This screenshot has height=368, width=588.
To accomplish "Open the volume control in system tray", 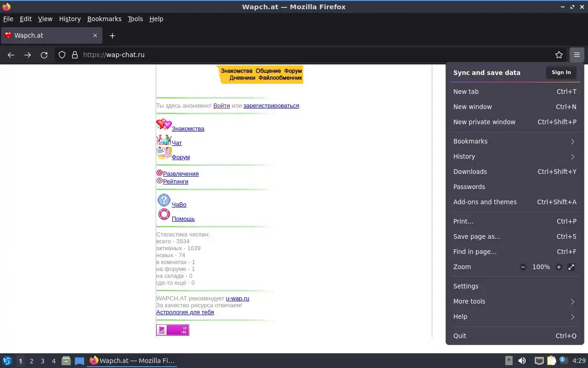I will pyautogui.click(x=522, y=361).
